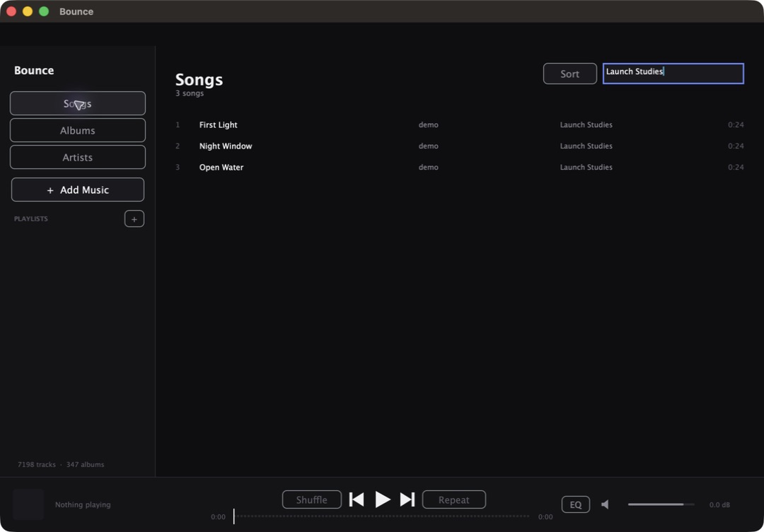Click the PLAYLISTS section header
Image resolution: width=764 pixels, height=532 pixels.
(x=30, y=219)
